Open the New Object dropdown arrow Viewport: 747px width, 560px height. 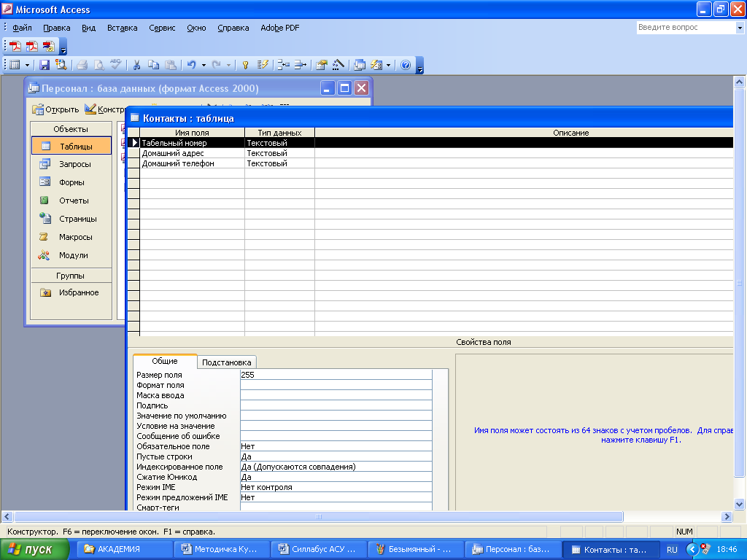388,65
